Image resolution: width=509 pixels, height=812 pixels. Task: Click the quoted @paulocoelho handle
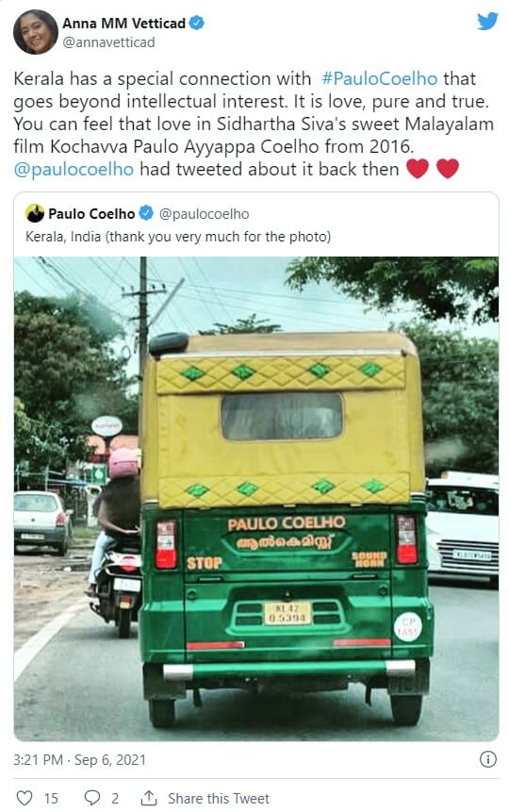tap(204, 214)
